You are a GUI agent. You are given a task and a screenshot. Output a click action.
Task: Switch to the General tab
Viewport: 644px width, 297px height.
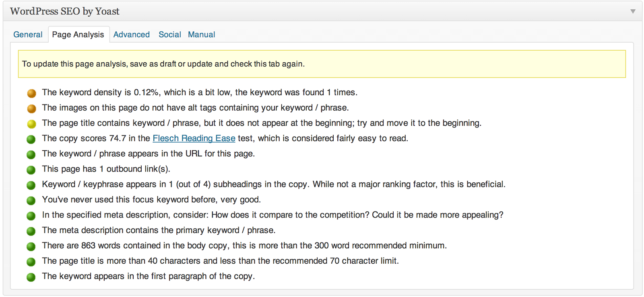(28, 35)
